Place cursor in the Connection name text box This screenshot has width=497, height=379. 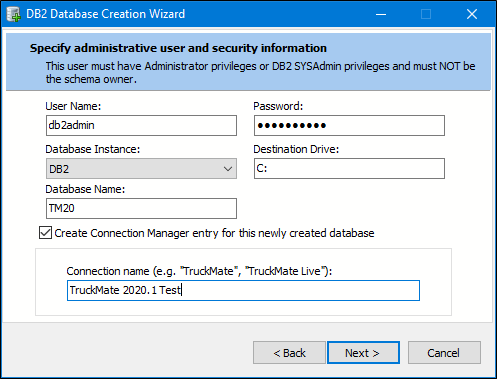click(x=243, y=290)
